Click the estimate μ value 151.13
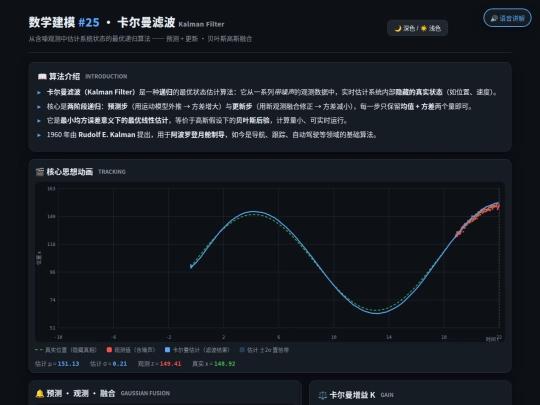Screen dimensions: 540x405 (x=68, y=364)
